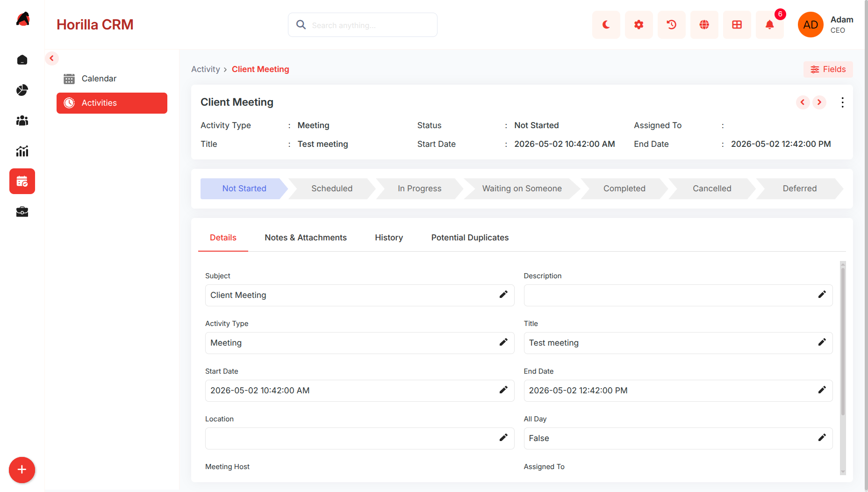
Task: Open settings via the gear icon
Action: click(x=638, y=25)
